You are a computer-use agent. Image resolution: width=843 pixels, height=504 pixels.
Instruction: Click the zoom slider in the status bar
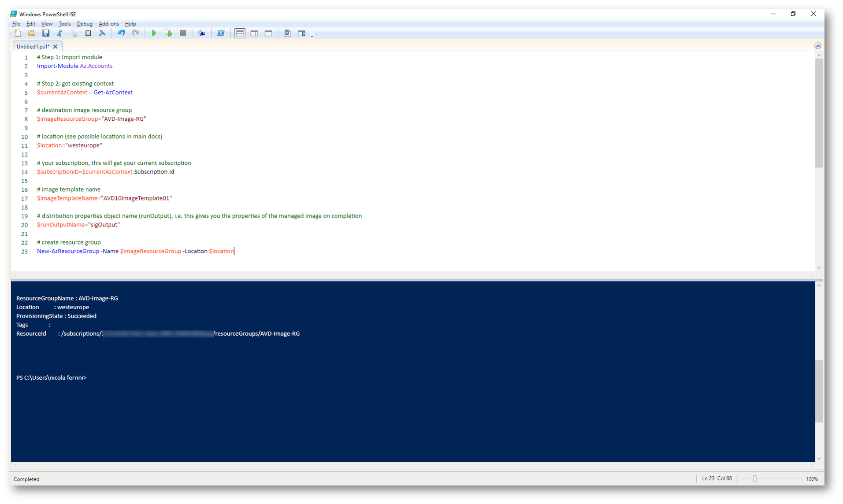(x=754, y=479)
